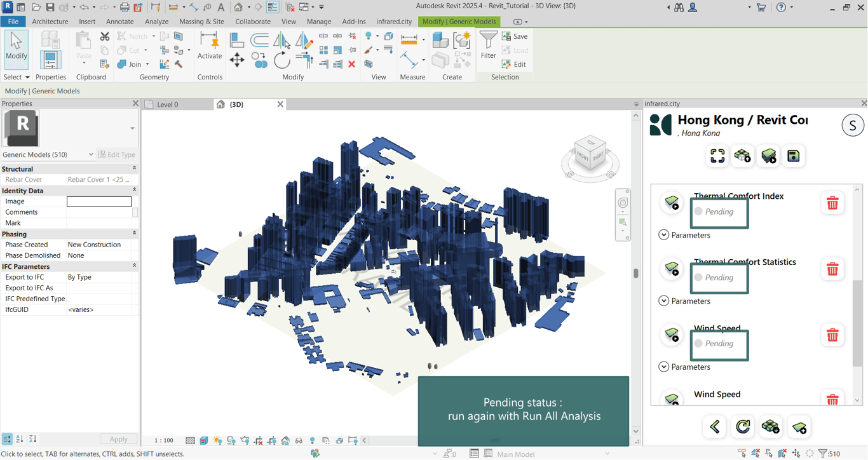Screen dimensions: 868x460
Task: Print from the Quick Access toolbar
Action: click(125, 8)
